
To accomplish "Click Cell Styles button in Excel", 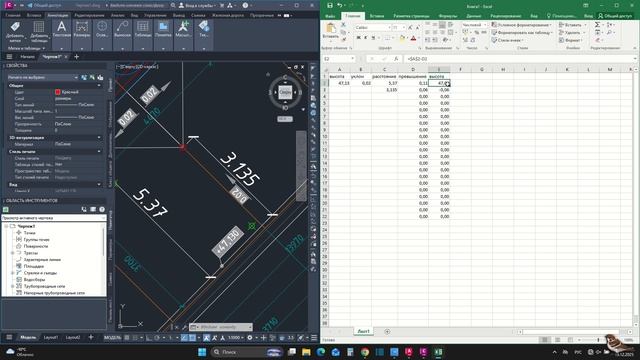I will click(507, 40).
